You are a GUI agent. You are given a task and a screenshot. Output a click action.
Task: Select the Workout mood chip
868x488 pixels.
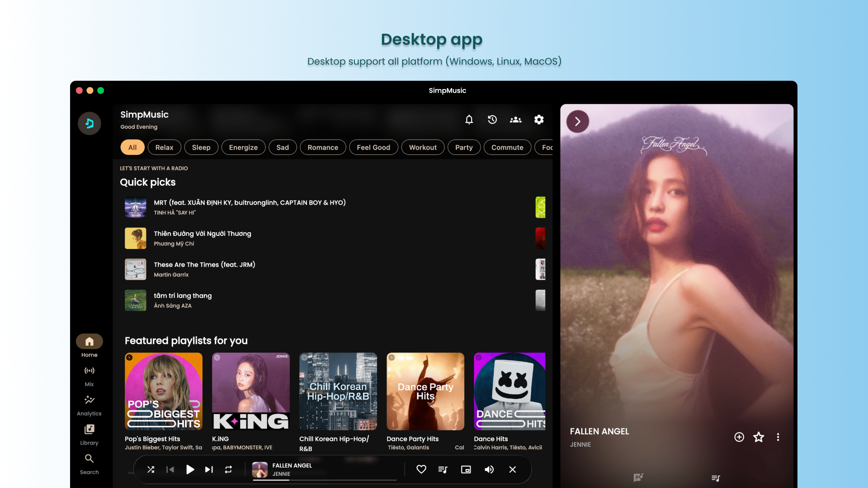point(423,147)
